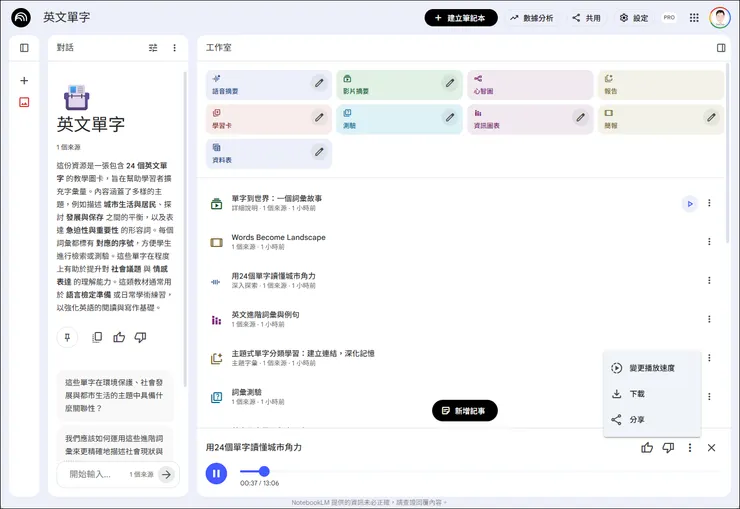This screenshot has height=509, width=740.
Task: Click the 共用 share button
Action: click(x=586, y=18)
